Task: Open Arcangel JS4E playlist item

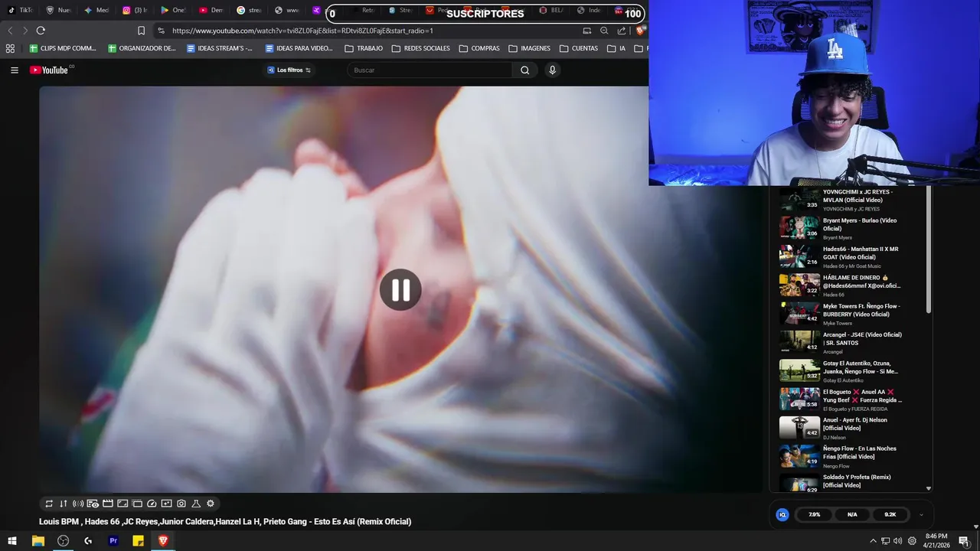Action: click(841, 342)
